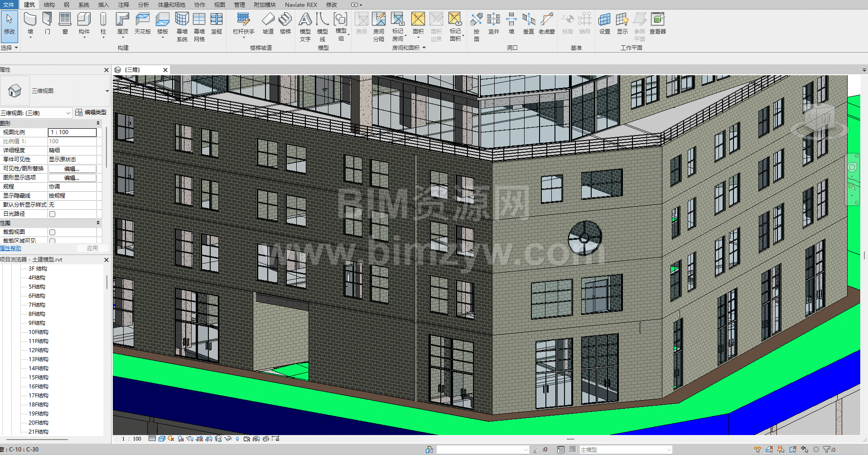
Task: Choose the 面积 (Area) tool
Action: pos(418,24)
